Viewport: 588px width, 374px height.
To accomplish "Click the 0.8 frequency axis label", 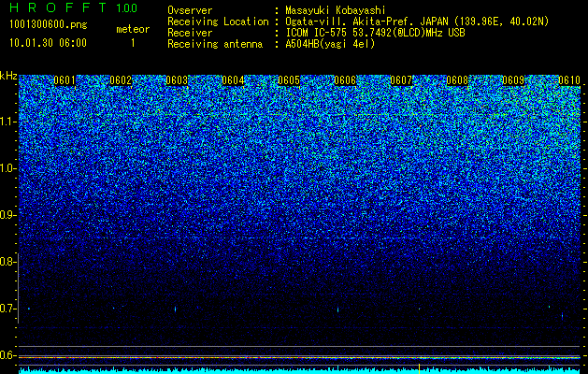I will point(8,262).
